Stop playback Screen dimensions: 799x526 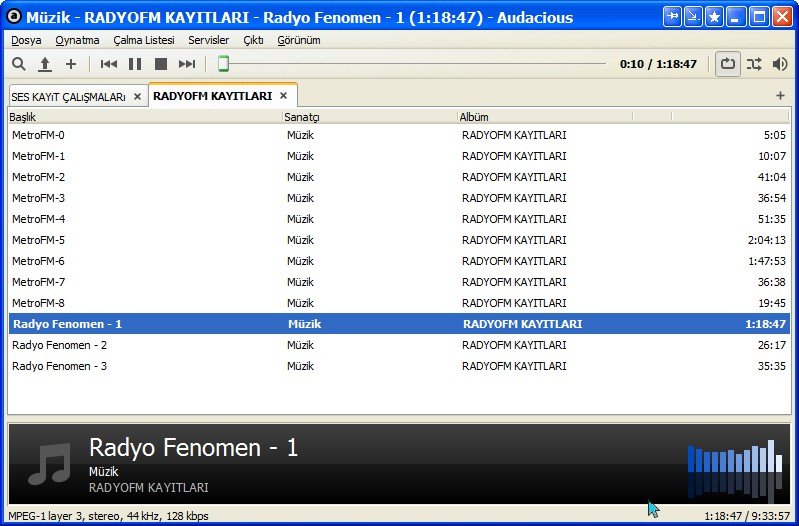(161, 64)
